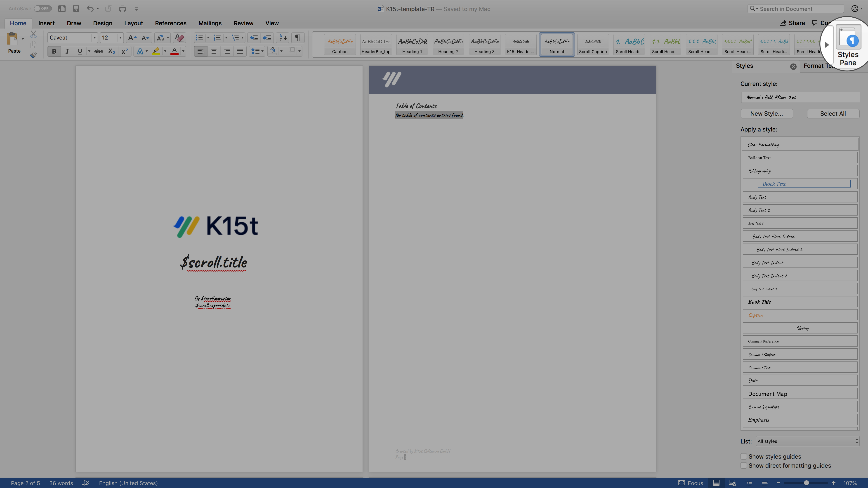The width and height of the screenshot is (868, 488).
Task: Toggle the AutoSave switch on
Action: [43, 8]
